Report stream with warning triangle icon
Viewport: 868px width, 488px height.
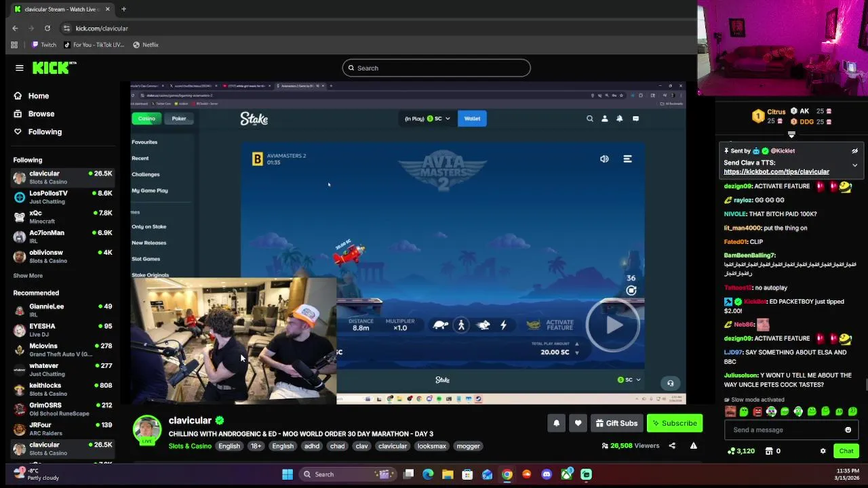pyautogui.click(x=693, y=446)
